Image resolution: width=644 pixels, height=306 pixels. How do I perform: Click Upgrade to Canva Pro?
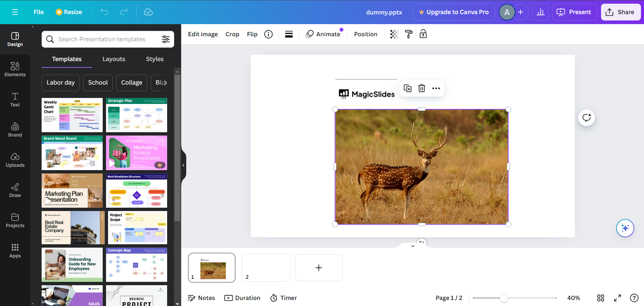[454, 12]
